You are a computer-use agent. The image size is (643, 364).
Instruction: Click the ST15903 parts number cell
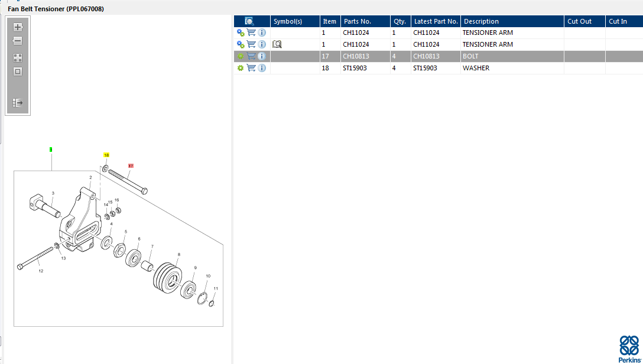[x=365, y=68]
